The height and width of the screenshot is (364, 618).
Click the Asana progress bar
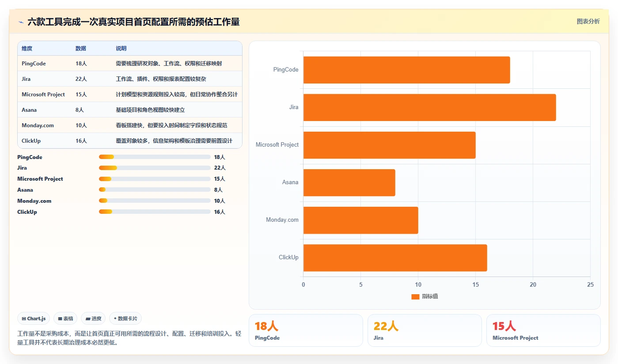point(155,190)
